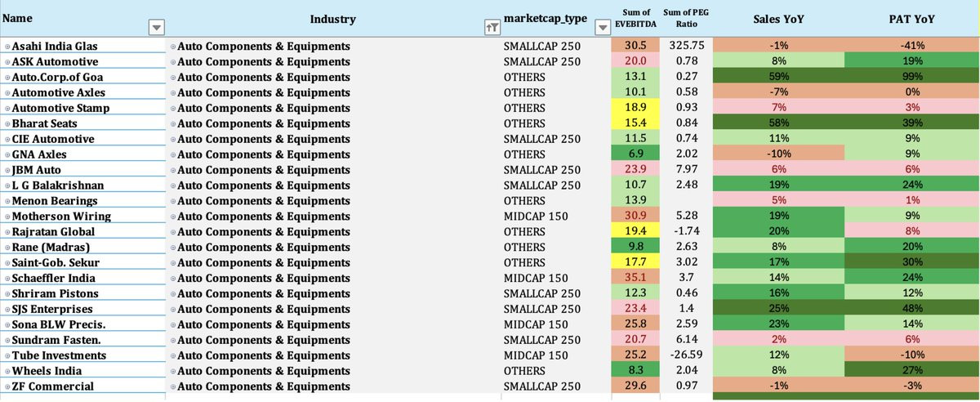
Task: Select the Sum of PEG Ratio header
Action: (x=686, y=19)
